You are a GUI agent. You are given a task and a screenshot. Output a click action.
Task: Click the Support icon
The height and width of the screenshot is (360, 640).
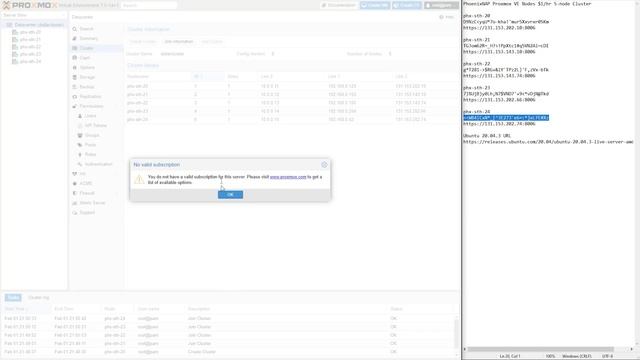[x=75, y=213]
